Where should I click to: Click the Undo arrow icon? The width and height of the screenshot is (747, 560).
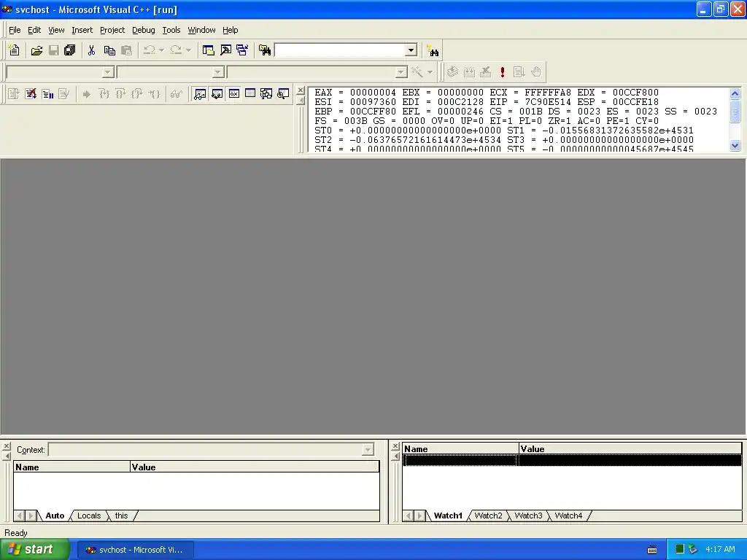pos(149,50)
